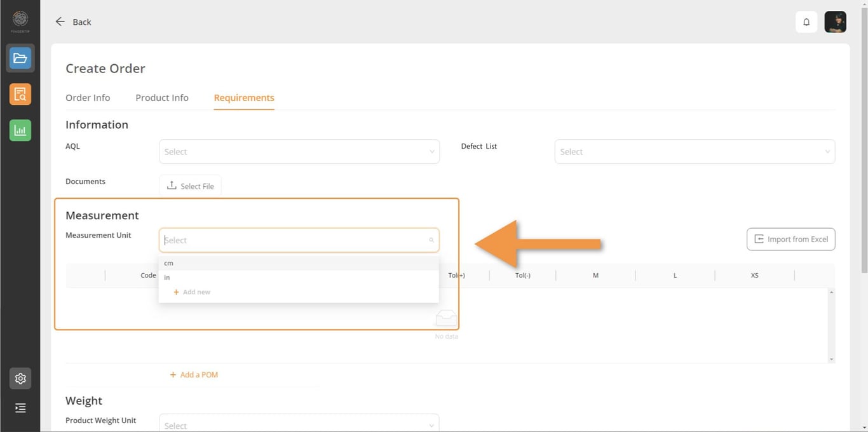
Task: Toggle the sidebar menu list icon
Action: 20,408
